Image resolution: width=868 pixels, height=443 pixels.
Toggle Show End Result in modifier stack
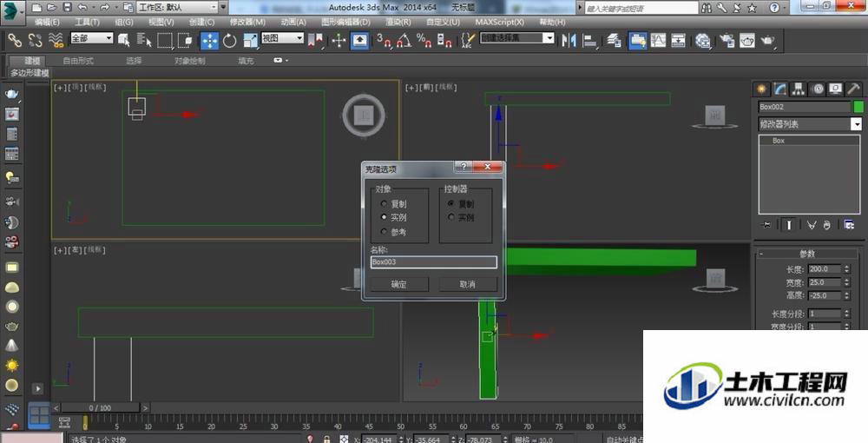point(789,225)
